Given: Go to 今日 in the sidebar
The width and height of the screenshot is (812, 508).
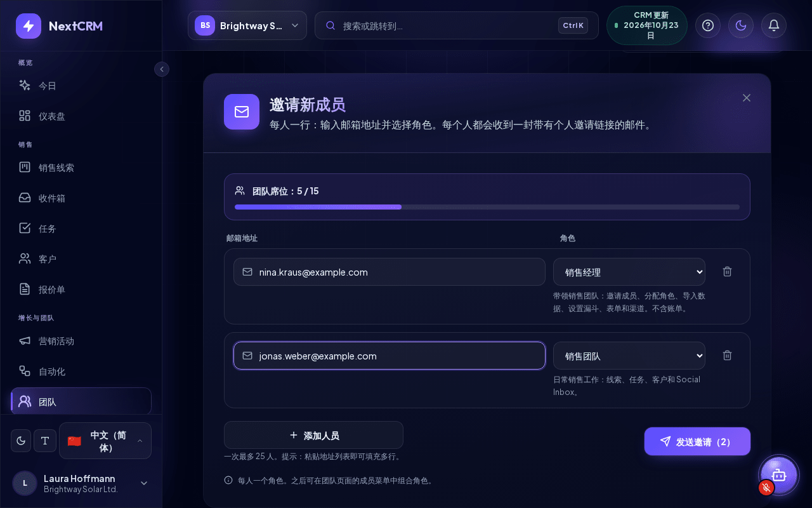Looking at the screenshot, I should (81, 86).
